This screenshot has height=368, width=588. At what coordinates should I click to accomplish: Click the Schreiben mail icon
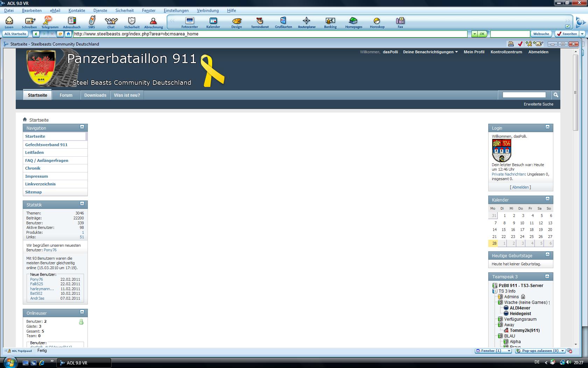[29, 22]
